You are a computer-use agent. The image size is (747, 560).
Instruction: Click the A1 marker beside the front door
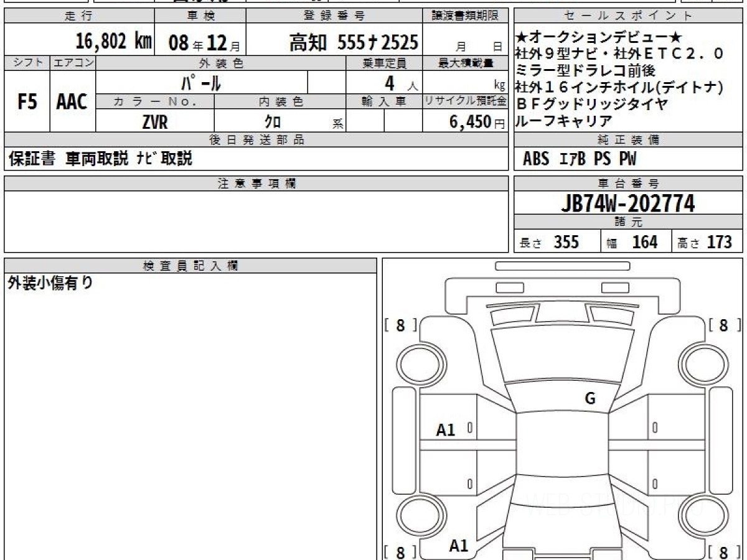446,429
